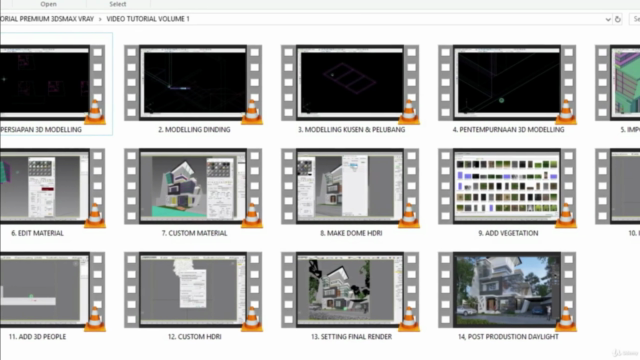Image resolution: width=640 pixels, height=360 pixels.
Task: Click the '13. SETTING FINAL RENDER' file name
Action: [x=351, y=337]
